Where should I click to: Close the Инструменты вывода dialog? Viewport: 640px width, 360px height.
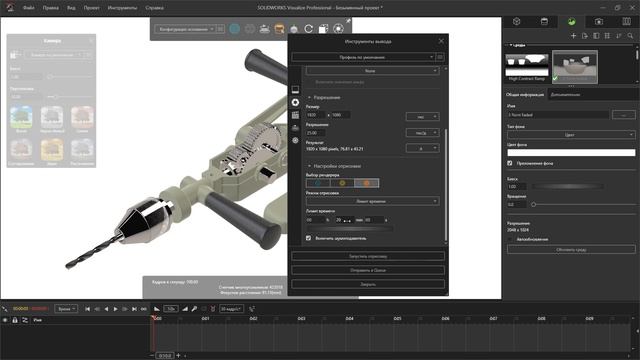point(441,41)
